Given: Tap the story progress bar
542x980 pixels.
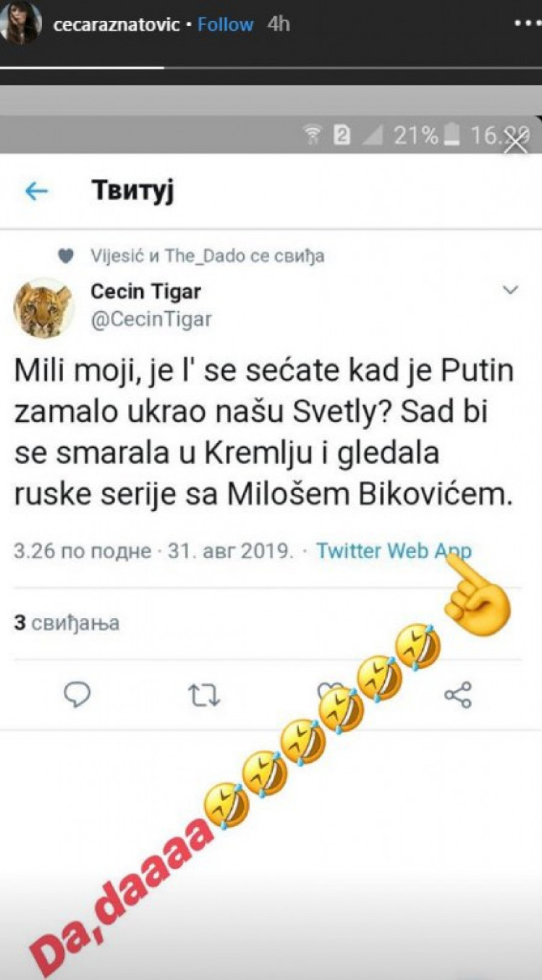Looking at the screenshot, I should point(271,67).
